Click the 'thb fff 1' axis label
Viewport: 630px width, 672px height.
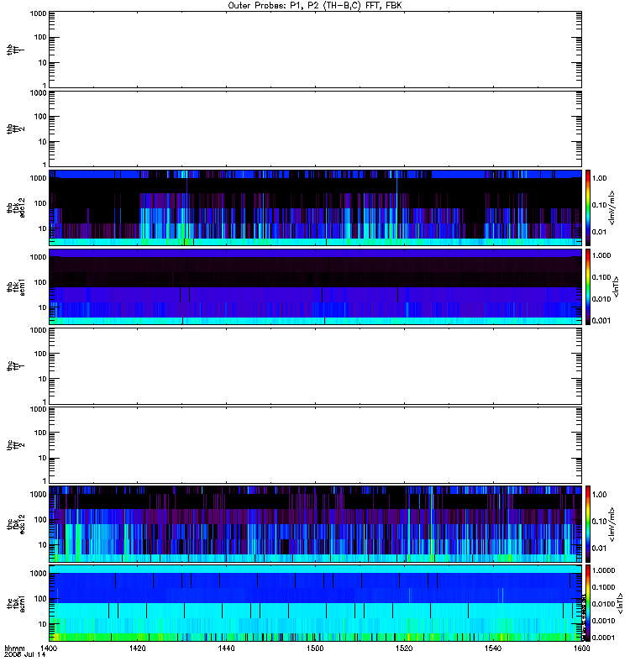pyautogui.click(x=15, y=50)
